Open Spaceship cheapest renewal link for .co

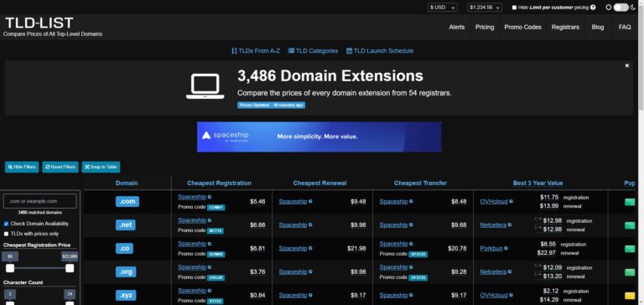tap(293, 248)
